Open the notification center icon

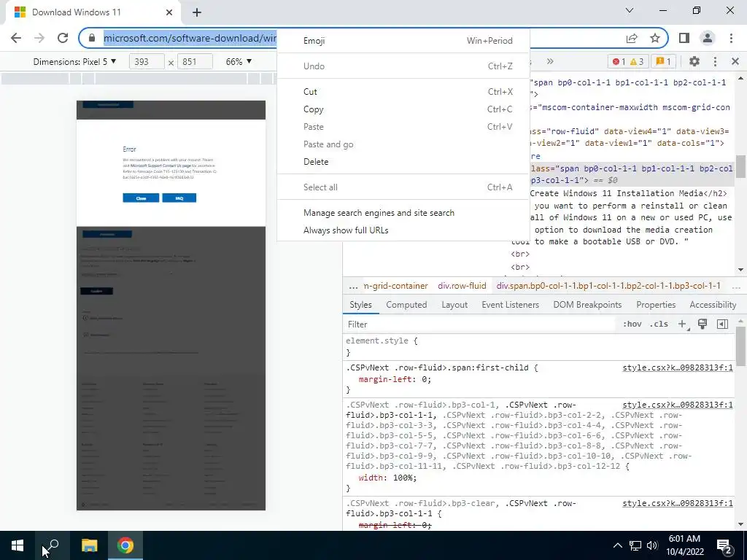point(724,545)
